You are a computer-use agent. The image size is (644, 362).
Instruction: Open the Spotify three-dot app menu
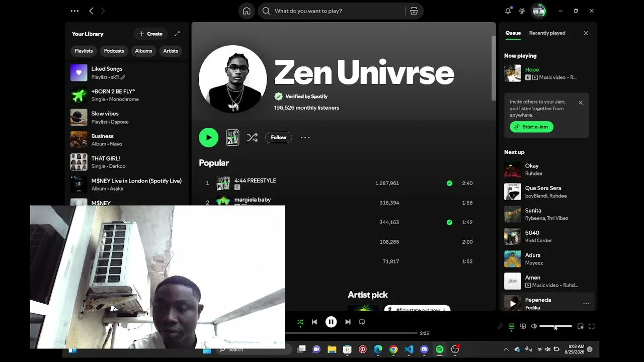click(74, 11)
